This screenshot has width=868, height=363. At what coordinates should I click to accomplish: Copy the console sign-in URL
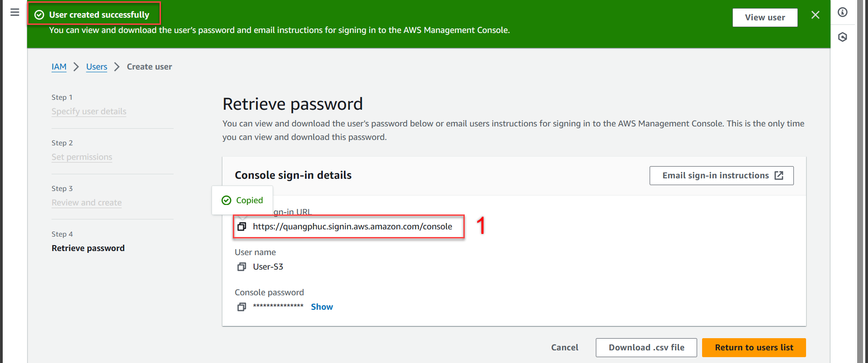click(x=242, y=226)
